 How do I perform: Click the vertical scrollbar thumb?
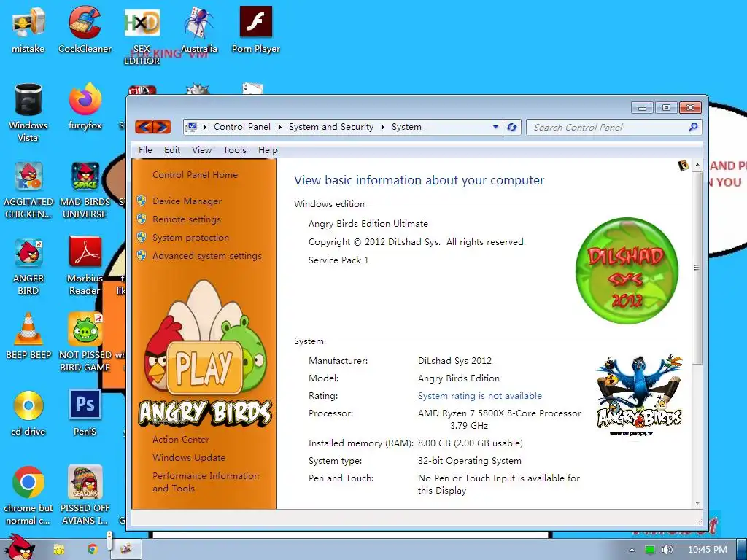click(697, 268)
